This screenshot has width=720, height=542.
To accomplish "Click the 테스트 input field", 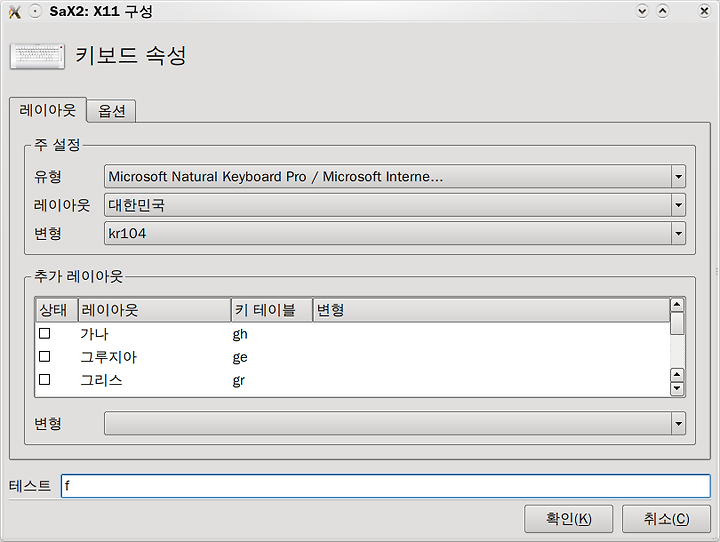I will tap(386, 486).
